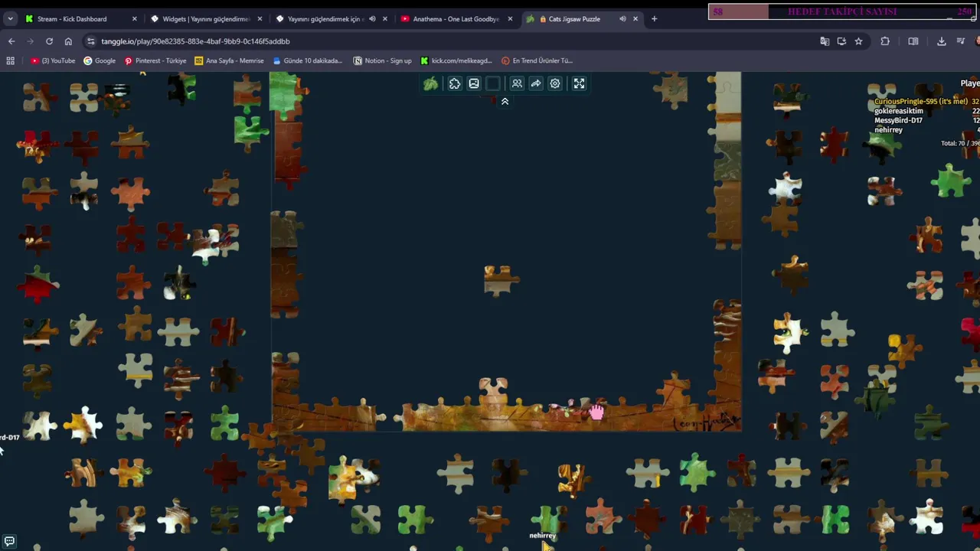Open the players list icon
Viewport: 980px width, 551px height.
coord(517,83)
